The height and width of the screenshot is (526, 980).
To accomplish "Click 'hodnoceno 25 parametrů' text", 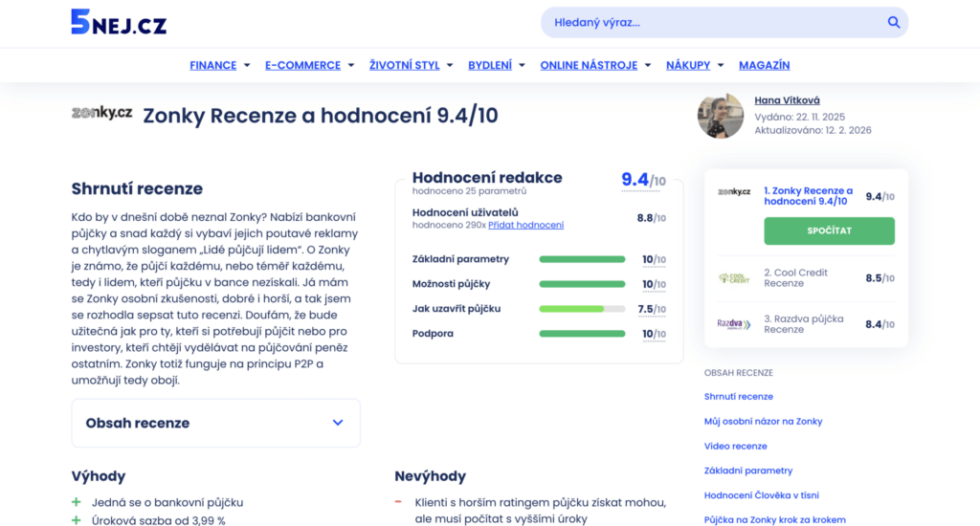I will 469,191.
